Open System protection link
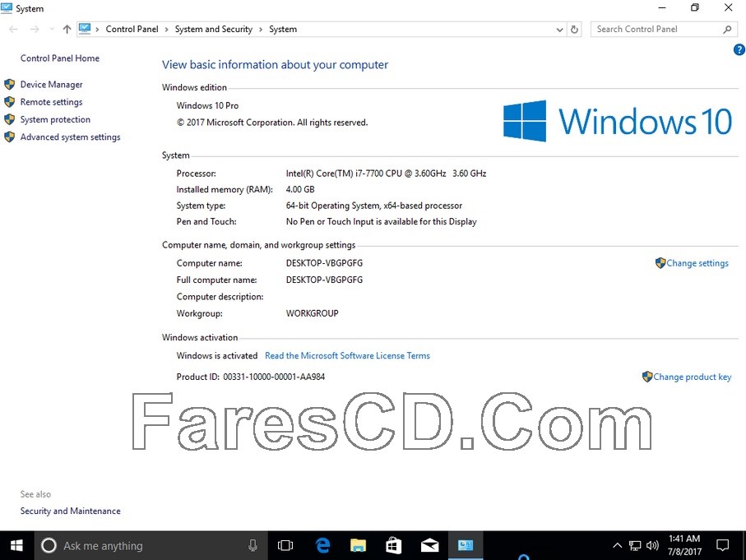 (x=55, y=119)
